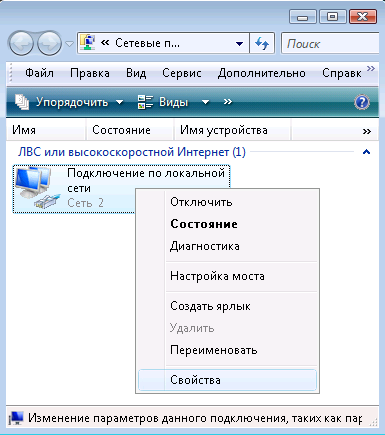Screen dimensions: 385x435
Task: Open the Дополнительно menu
Action: tap(262, 73)
